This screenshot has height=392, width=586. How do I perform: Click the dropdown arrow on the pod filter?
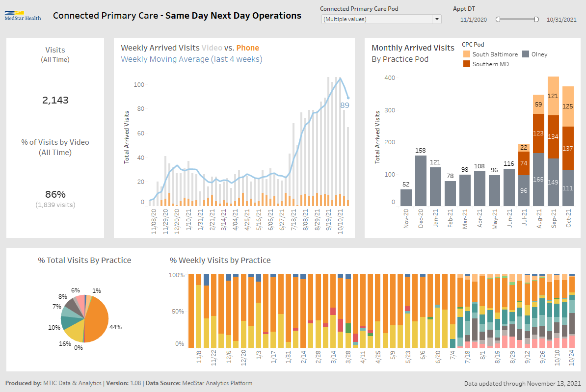pos(437,19)
